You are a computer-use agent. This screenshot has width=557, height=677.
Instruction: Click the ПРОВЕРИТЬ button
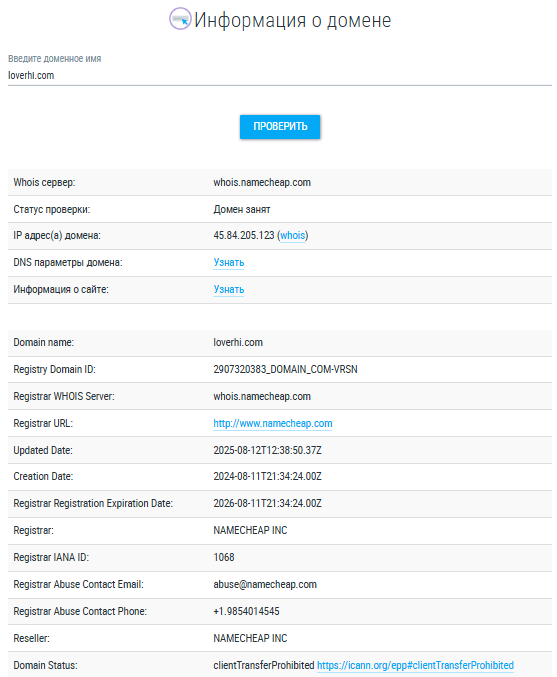pos(280,127)
